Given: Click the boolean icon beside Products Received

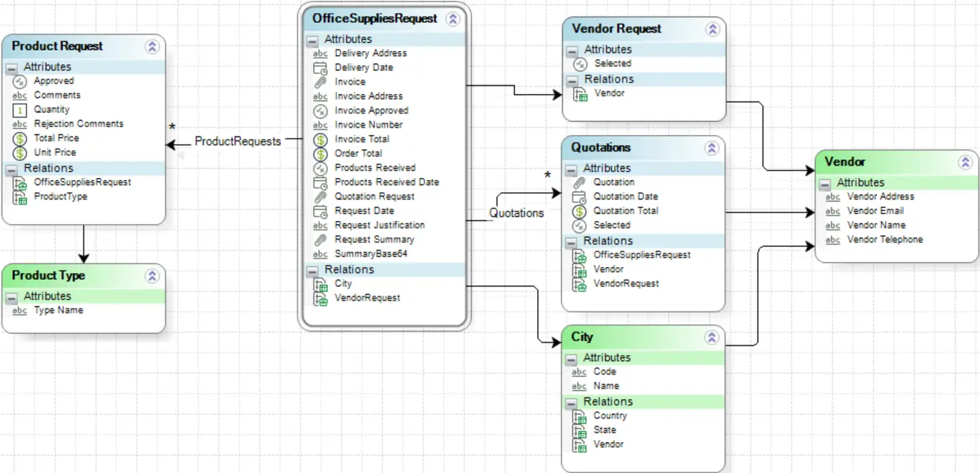Looking at the screenshot, I should point(321,169).
